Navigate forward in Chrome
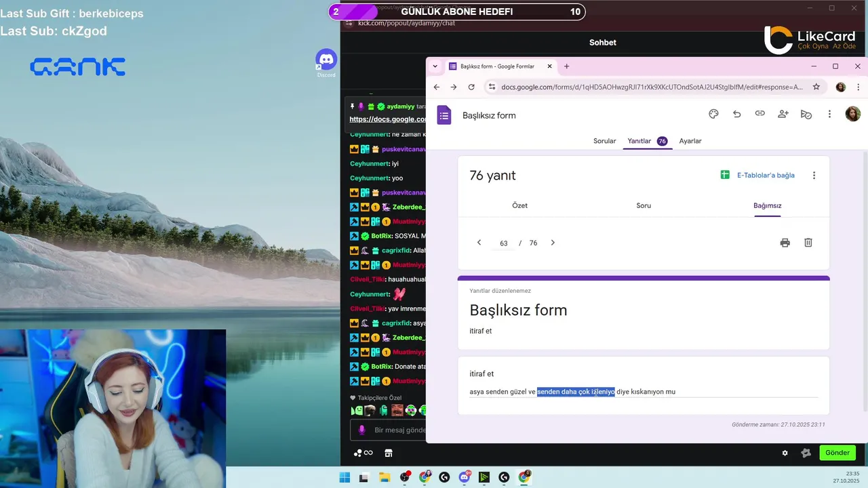Image resolution: width=868 pixels, height=488 pixels. 454,87
